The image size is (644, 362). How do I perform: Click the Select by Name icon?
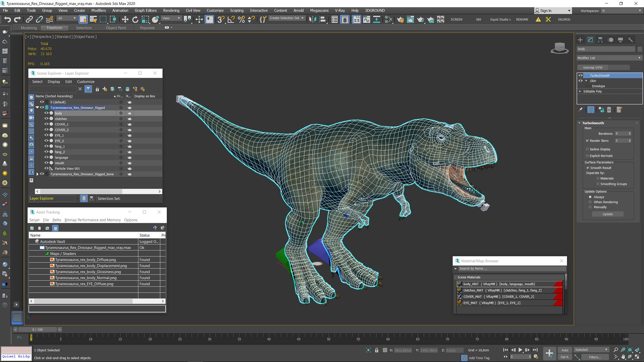(x=93, y=19)
